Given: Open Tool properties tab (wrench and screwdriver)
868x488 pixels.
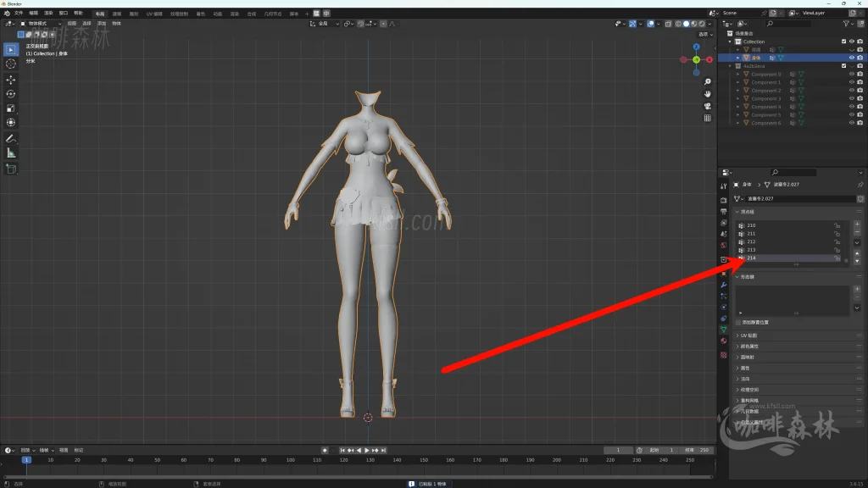Looking at the screenshot, I should pos(724,186).
